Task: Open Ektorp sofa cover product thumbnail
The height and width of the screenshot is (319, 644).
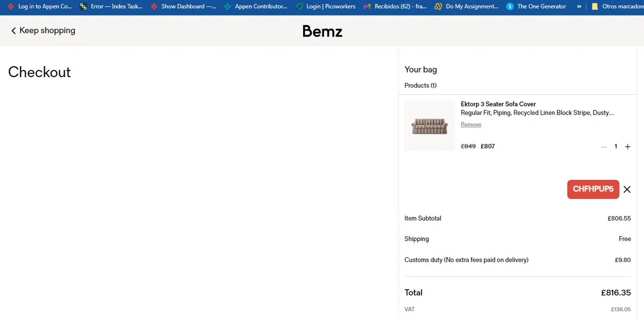Action: tap(429, 126)
